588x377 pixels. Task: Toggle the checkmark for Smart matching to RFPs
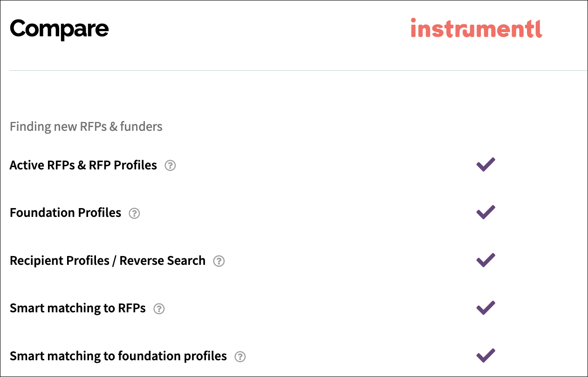click(x=485, y=307)
